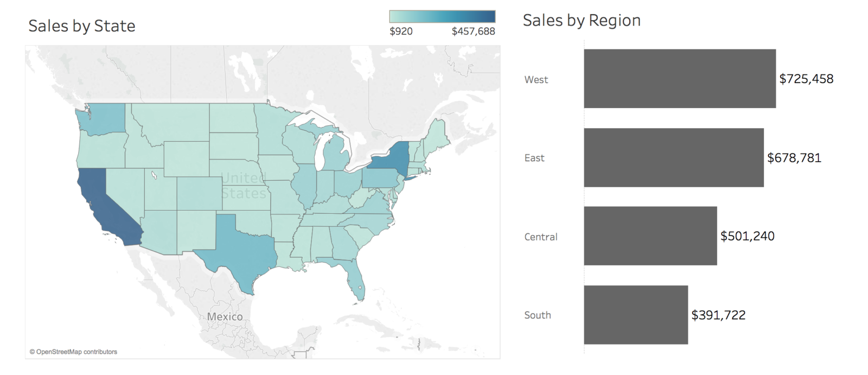
Task: Select the Central label on the axis
Action: pyautogui.click(x=540, y=237)
